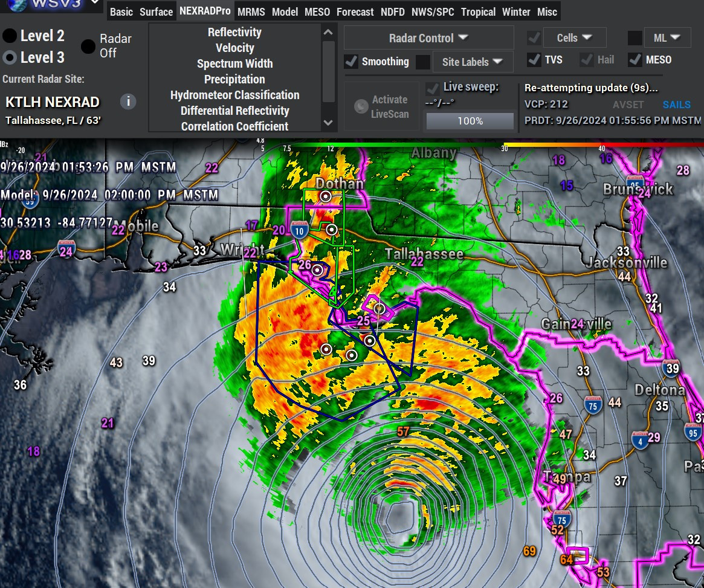Select the Level 2 radio button
The height and width of the screenshot is (588, 704).
pyautogui.click(x=10, y=36)
